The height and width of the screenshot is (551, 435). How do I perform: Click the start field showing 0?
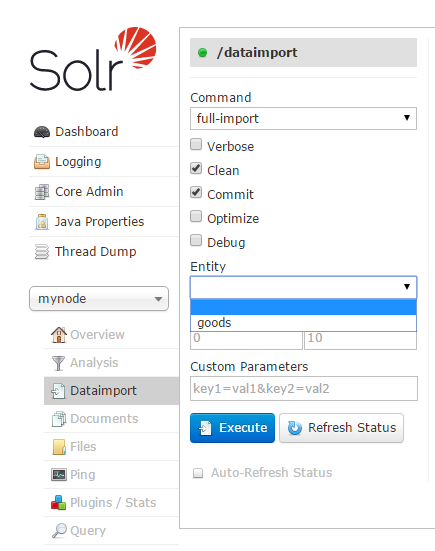[x=246, y=340]
